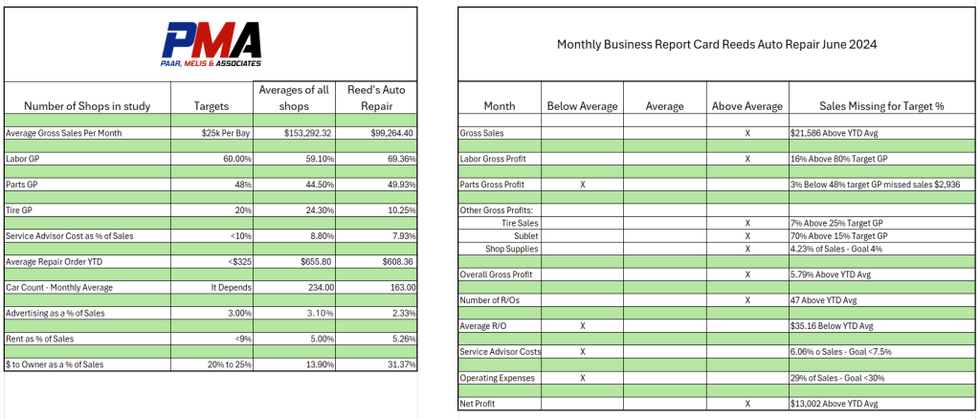Viewport: 980px width, 419px height.
Task: Click the X in the Service Advisor Costs row
Action: point(583,352)
